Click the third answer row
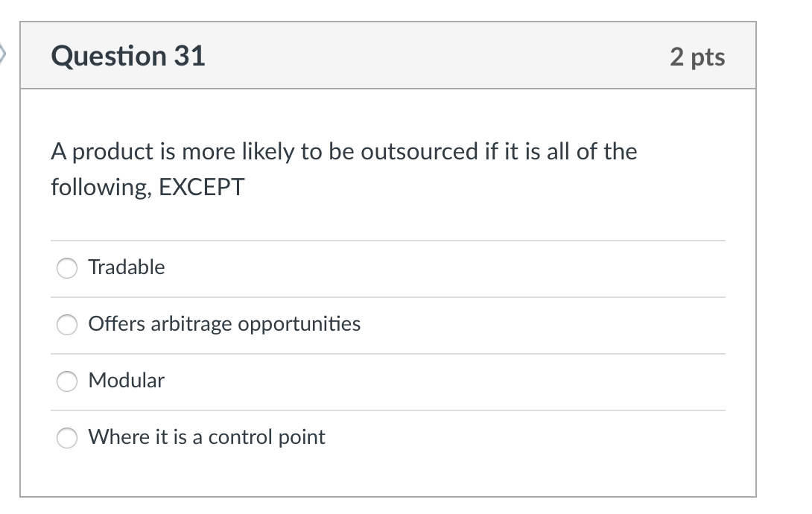 point(387,381)
